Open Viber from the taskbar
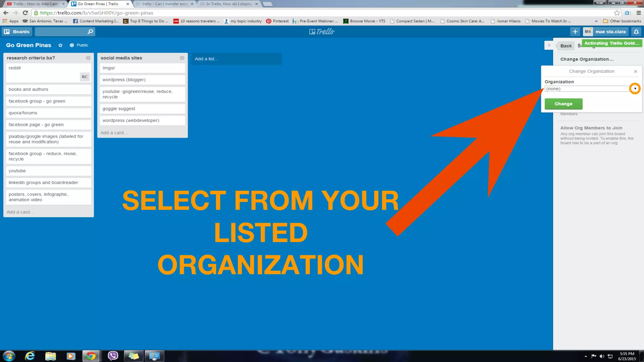Viewport: 644px width, 362px height. tap(113, 356)
